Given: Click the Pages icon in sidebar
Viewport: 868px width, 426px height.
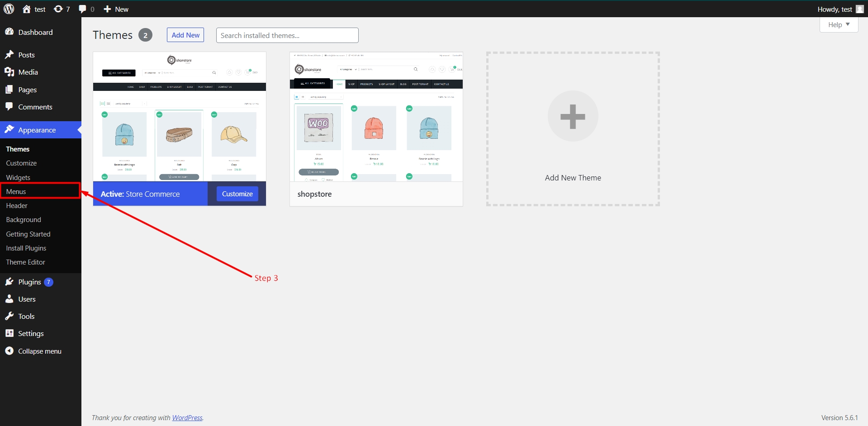Looking at the screenshot, I should pyautogui.click(x=9, y=90).
